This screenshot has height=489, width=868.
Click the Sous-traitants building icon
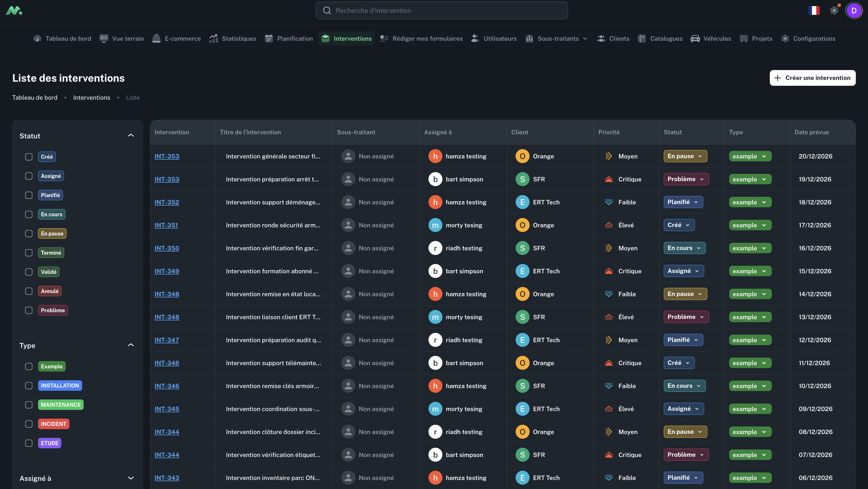[x=529, y=38]
